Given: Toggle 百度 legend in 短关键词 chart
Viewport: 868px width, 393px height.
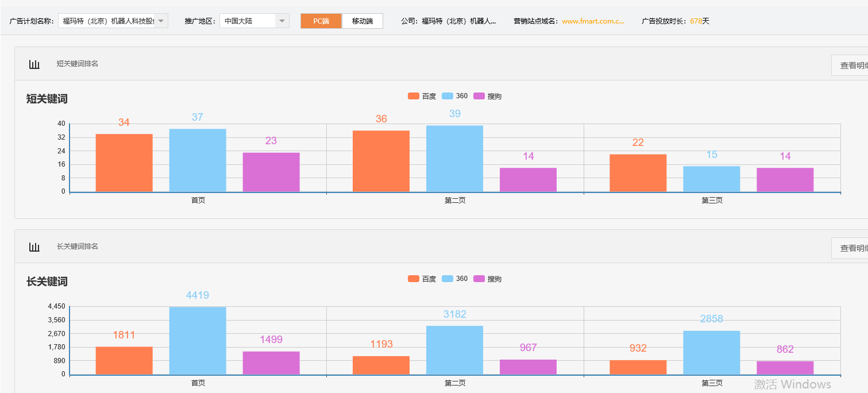Looking at the screenshot, I should coord(422,97).
